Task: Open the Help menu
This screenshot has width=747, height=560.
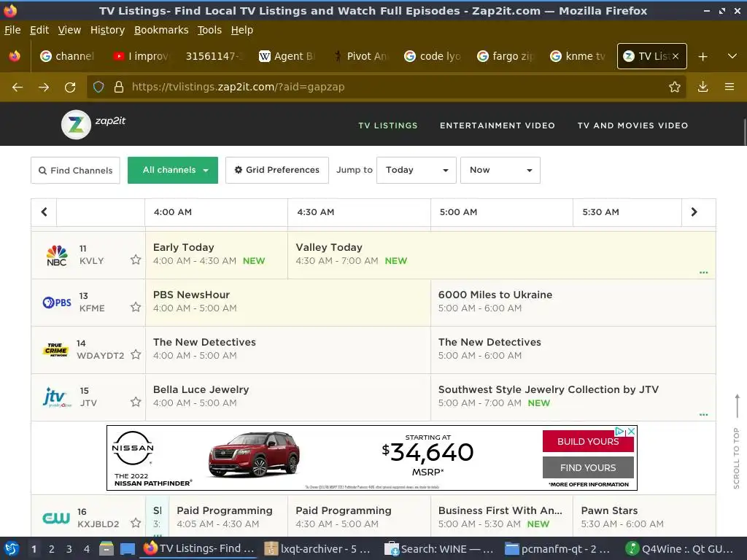Action: tap(242, 30)
